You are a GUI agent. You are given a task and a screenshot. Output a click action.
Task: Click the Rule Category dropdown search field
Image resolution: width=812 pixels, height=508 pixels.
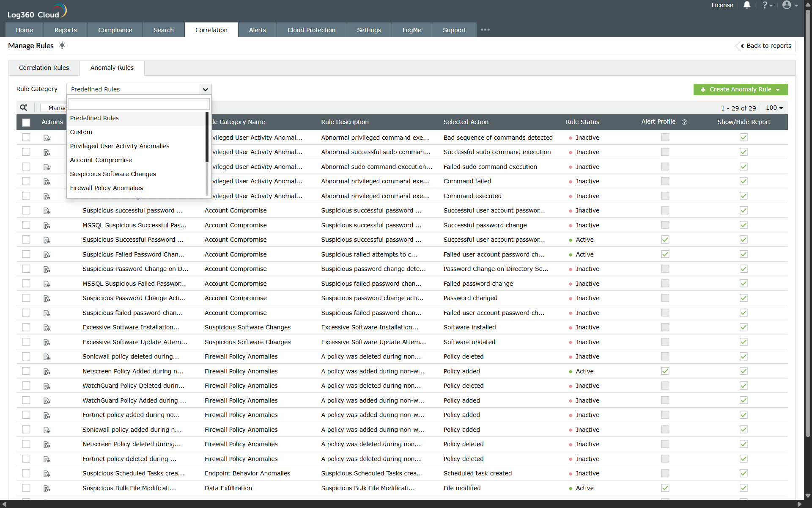(139, 104)
